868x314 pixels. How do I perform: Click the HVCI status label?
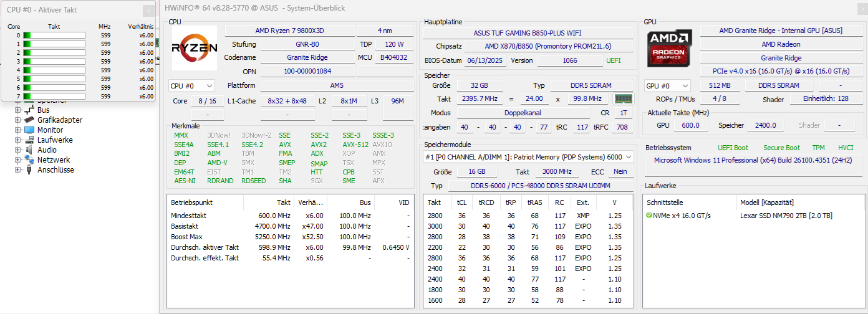[x=846, y=148]
